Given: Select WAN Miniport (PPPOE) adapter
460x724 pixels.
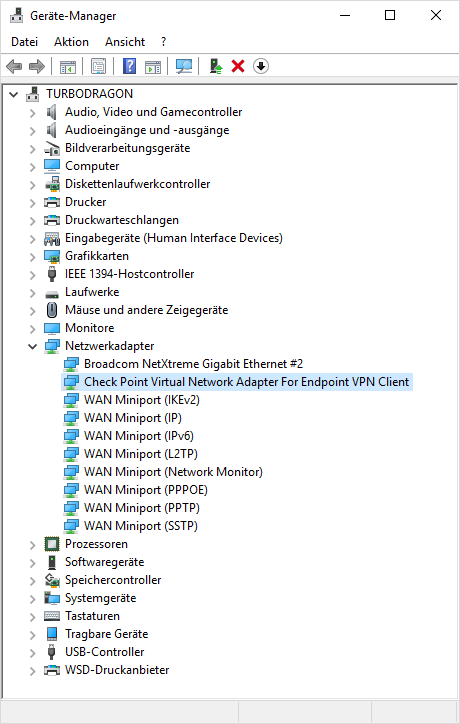Looking at the screenshot, I should point(145,490).
